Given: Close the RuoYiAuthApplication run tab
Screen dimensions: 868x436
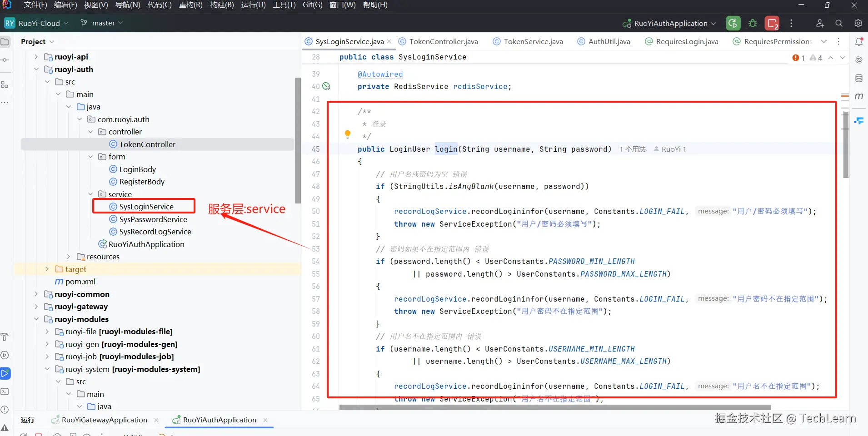Looking at the screenshot, I should (x=265, y=420).
